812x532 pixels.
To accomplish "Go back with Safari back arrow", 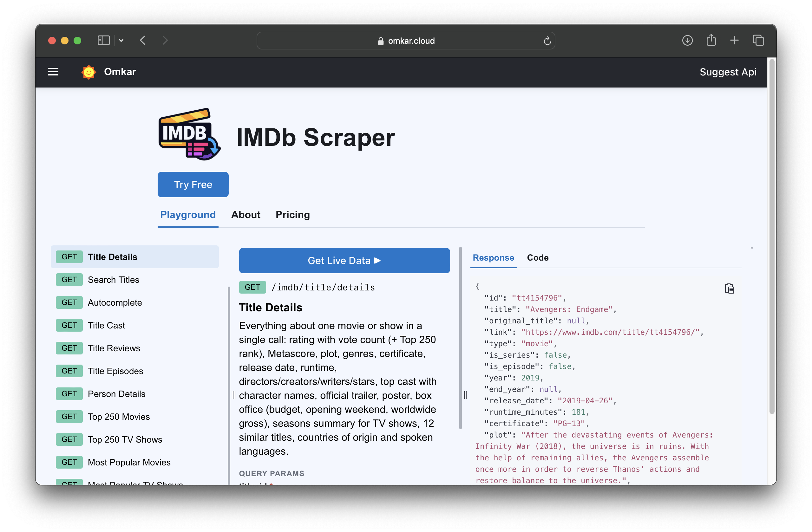I will coord(143,41).
